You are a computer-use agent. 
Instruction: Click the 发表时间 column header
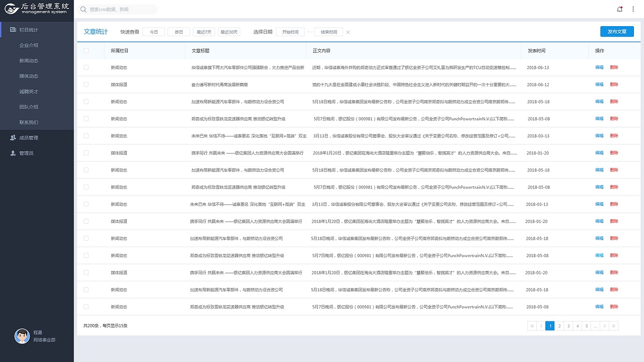pos(536,51)
